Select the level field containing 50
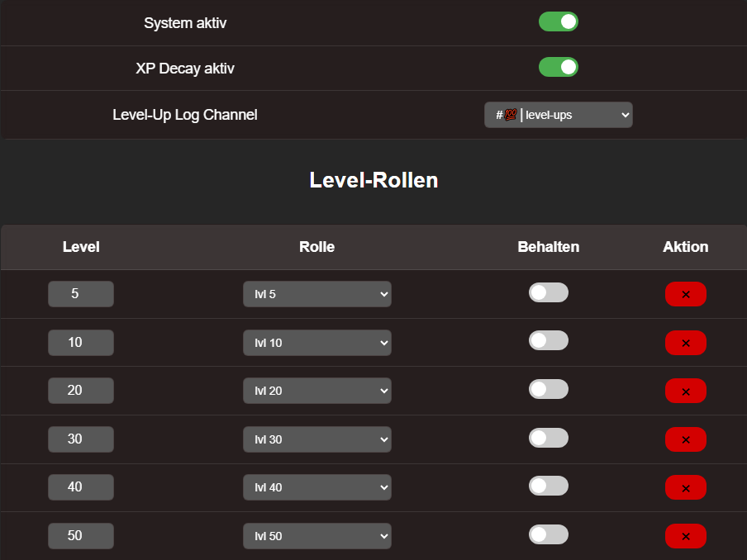The image size is (747, 560). [x=80, y=536]
